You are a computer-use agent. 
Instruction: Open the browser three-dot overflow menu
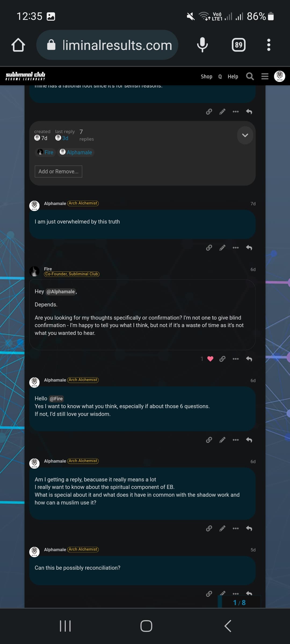(269, 45)
